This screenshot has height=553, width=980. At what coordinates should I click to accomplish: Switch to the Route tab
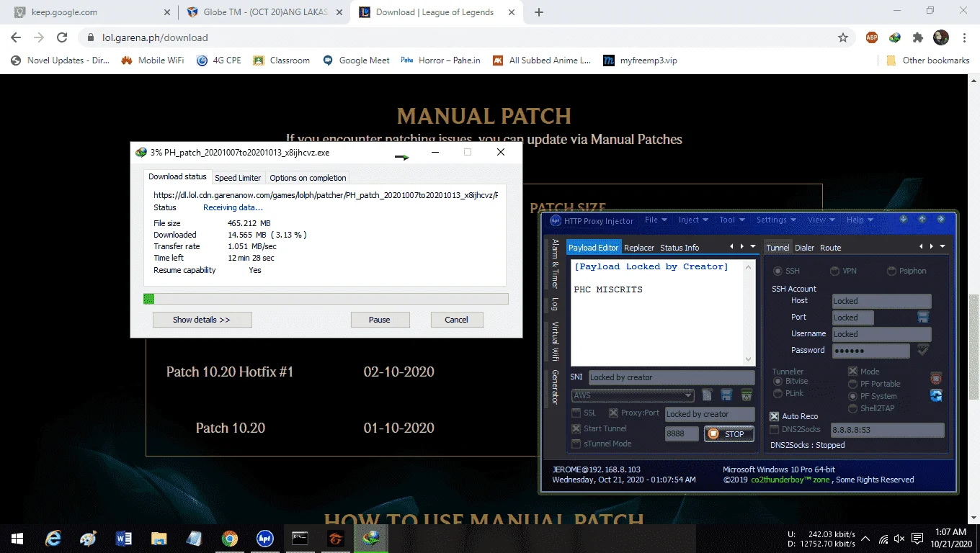pyautogui.click(x=830, y=248)
